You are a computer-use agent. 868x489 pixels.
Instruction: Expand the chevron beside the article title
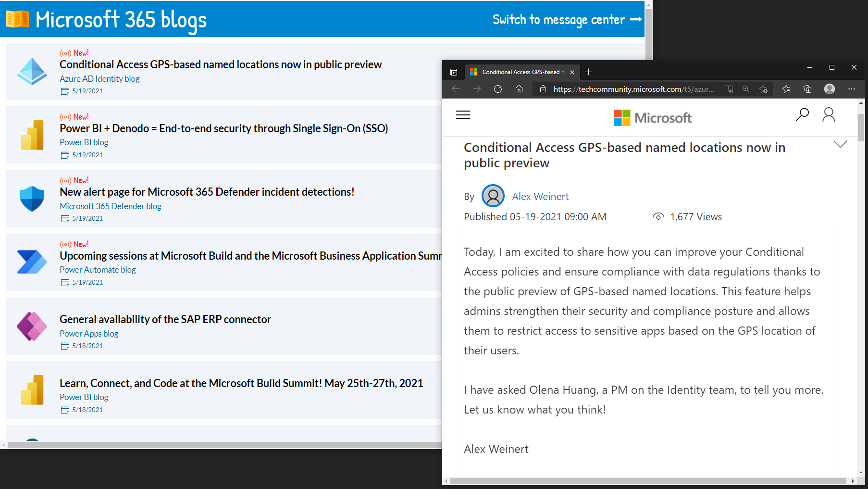[840, 144]
